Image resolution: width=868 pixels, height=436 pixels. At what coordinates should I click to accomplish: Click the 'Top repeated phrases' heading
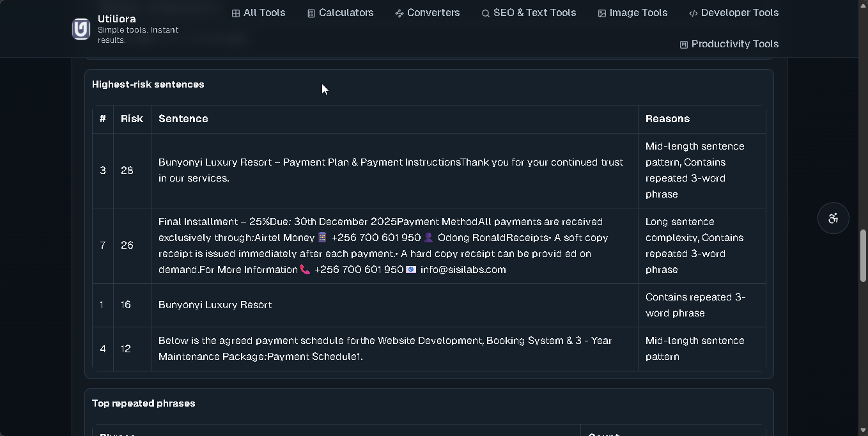click(144, 403)
